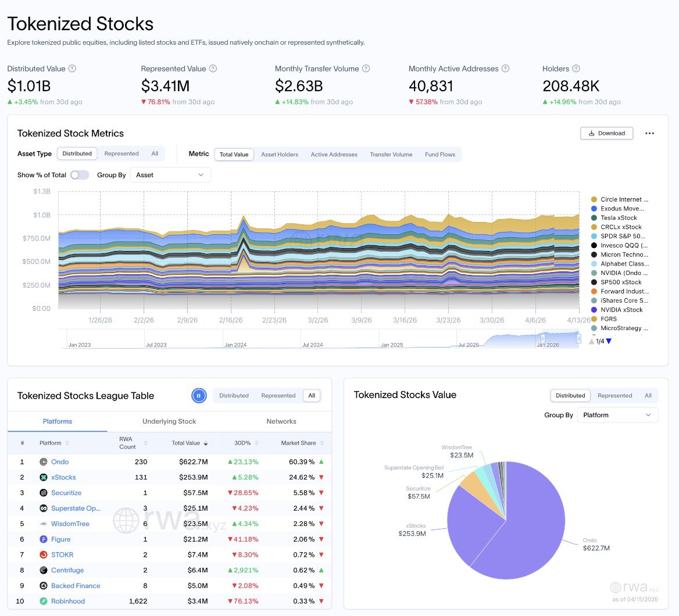Open the Platforms tab
The image size is (679, 616).
click(58, 421)
